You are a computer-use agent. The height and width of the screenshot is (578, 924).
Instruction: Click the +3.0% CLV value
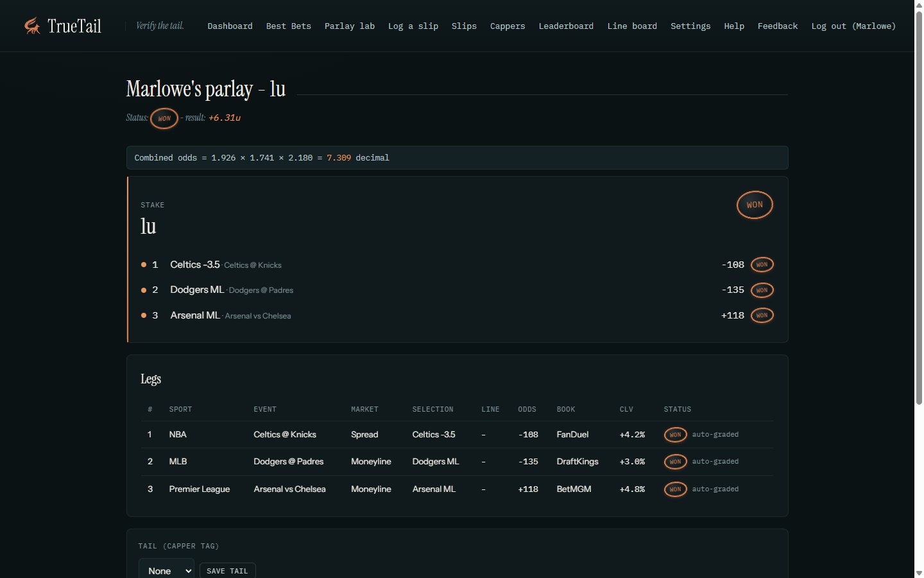[x=632, y=462]
